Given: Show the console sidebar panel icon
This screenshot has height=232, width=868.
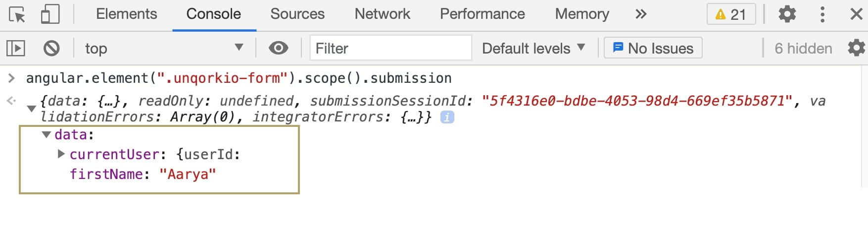Looking at the screenshot, I should coord(16,48).
